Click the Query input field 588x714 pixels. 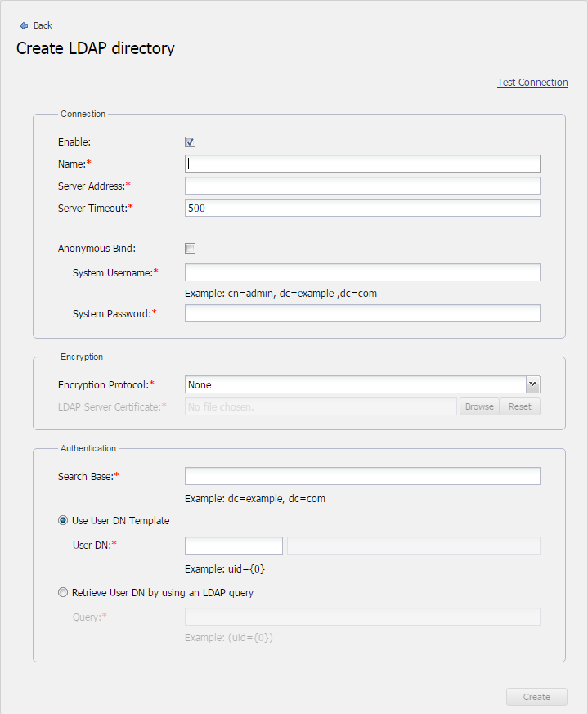click(362, 617)
